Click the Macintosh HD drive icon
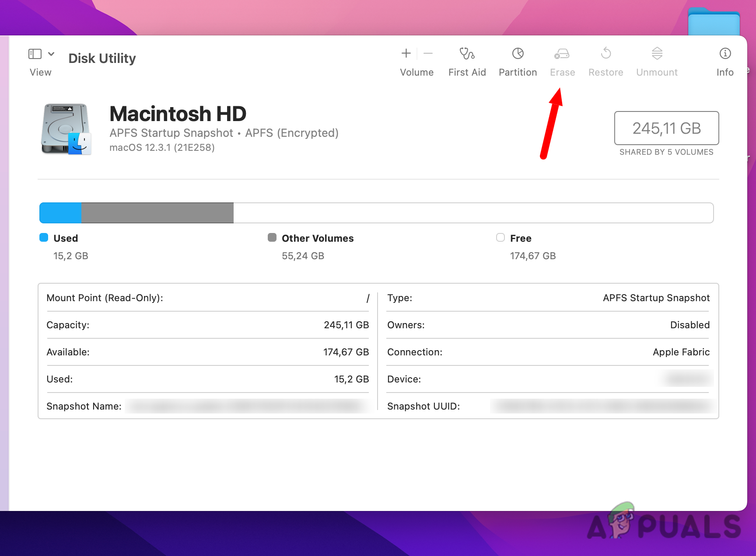This screenshot has width=756, height=556. coord(66,129)
